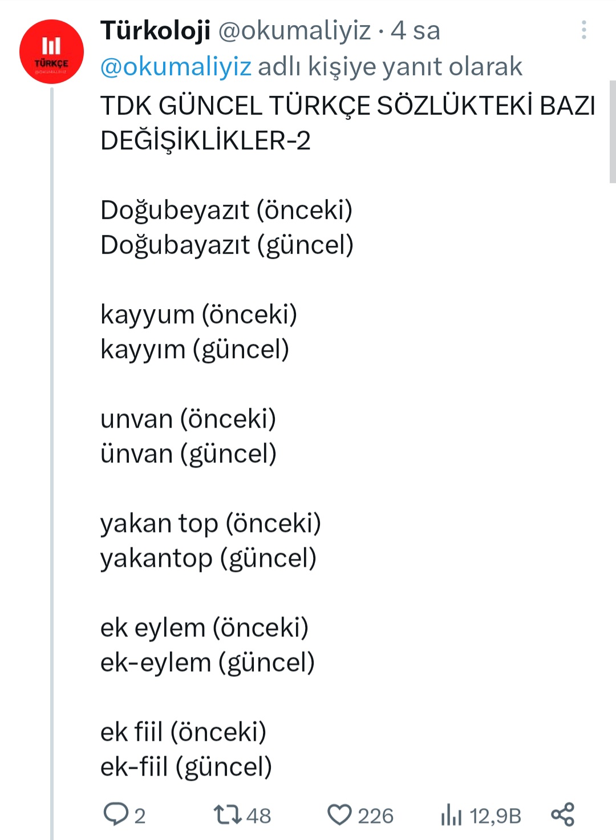Click the view count "12,9B"
This screenshot has height=840, width=616.
(495, 816)
